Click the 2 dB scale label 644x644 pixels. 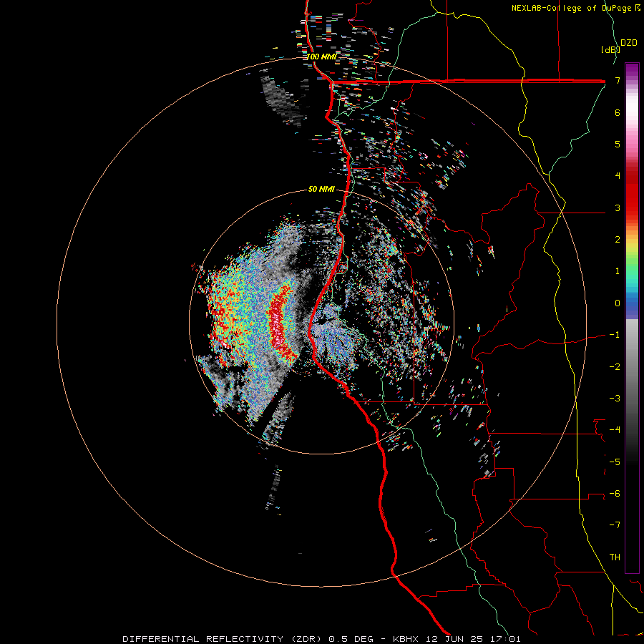point(618,240)
